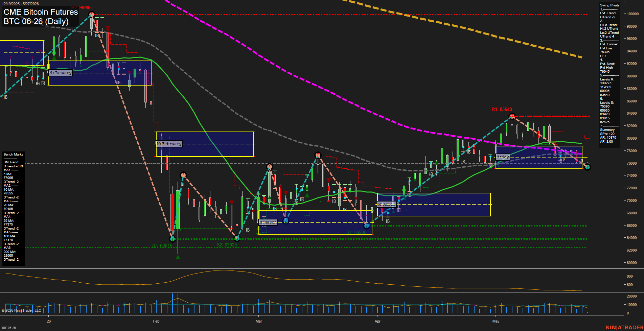
Task: Click the '119605' resistance level value
Action: click(x=606, y=87)
